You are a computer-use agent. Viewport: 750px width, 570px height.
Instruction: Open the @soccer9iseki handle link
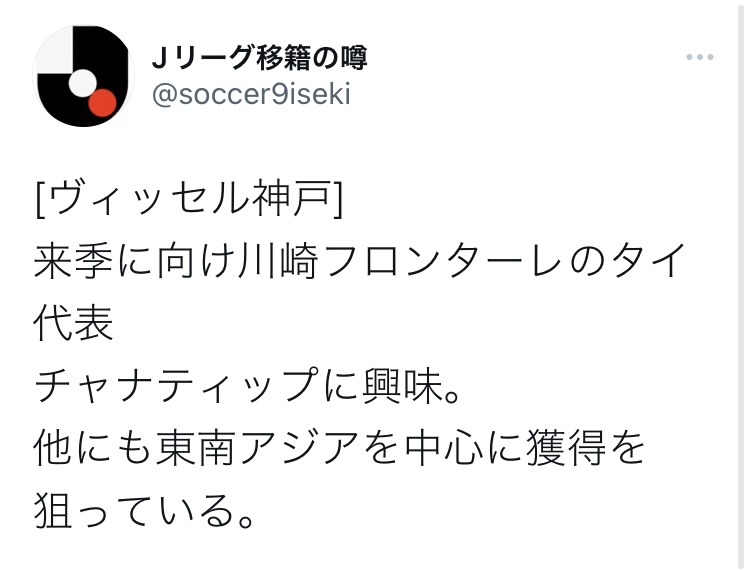pyautogui.click(x=250, y=96)
